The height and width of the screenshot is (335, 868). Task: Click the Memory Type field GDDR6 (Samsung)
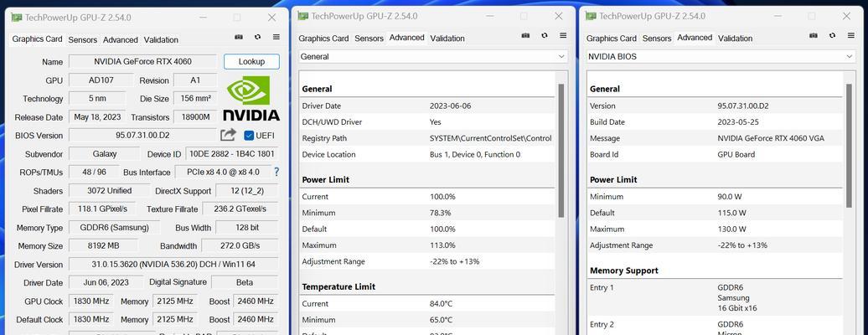(114, 228)
